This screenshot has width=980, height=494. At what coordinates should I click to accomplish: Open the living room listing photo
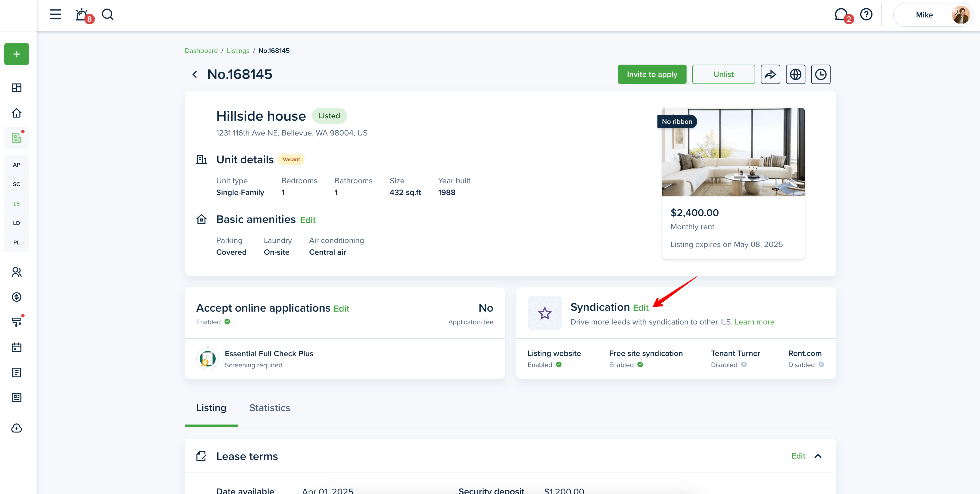pos(733,152)
